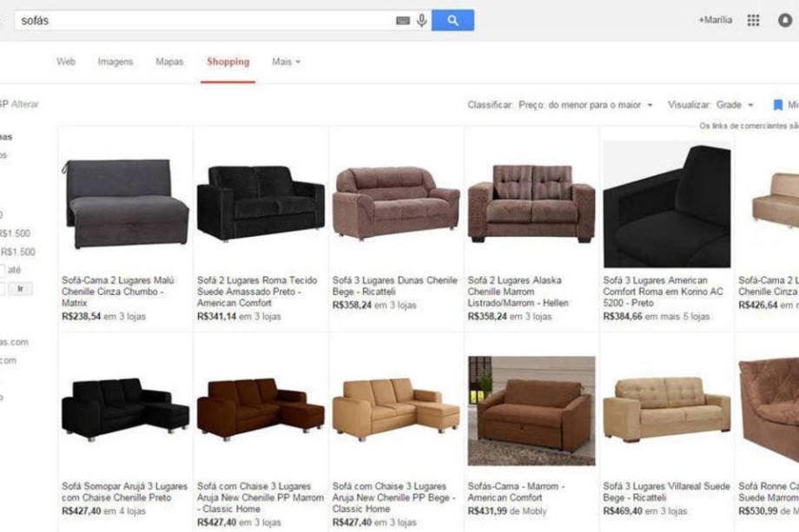Activate voice search microphone icon

click(x=421, y=20)
